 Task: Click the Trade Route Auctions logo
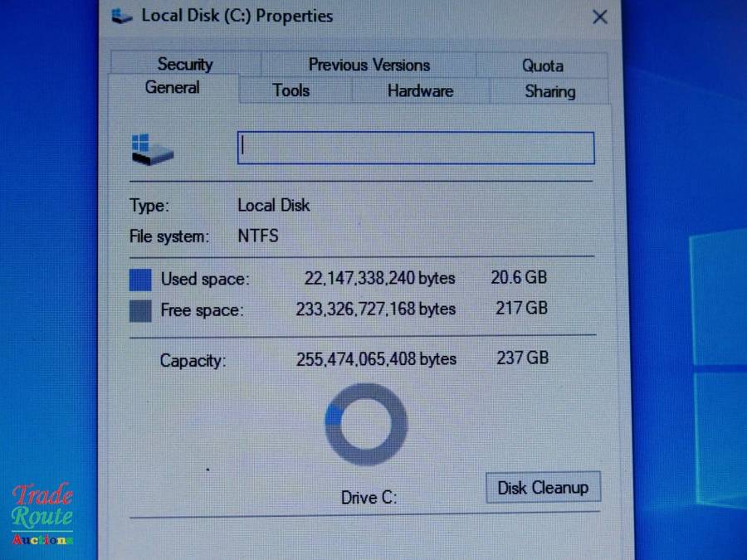point(42,514)
